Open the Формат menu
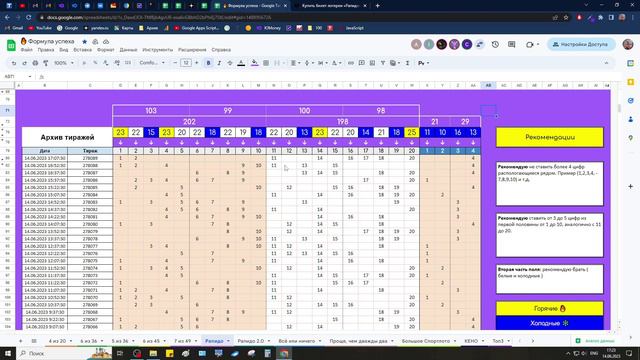The width and height of the screenshot is (640, 360). pyautogui.click(x=106, y=50)
